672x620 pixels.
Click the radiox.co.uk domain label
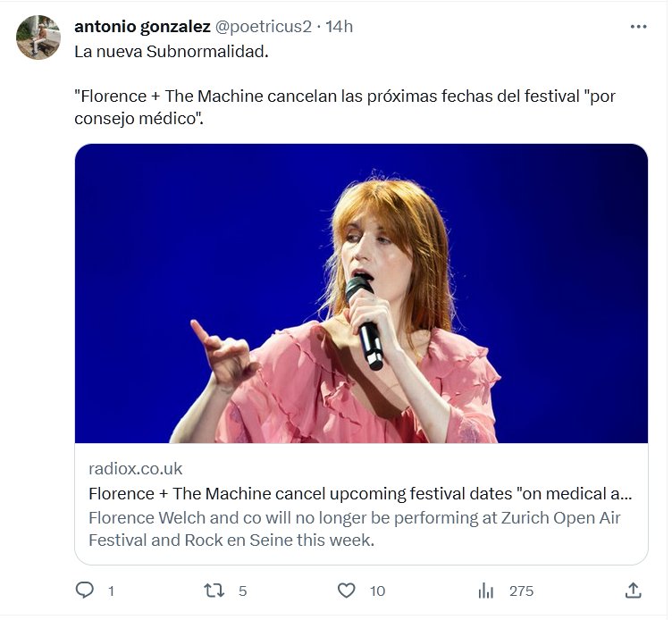pos(136,469)
